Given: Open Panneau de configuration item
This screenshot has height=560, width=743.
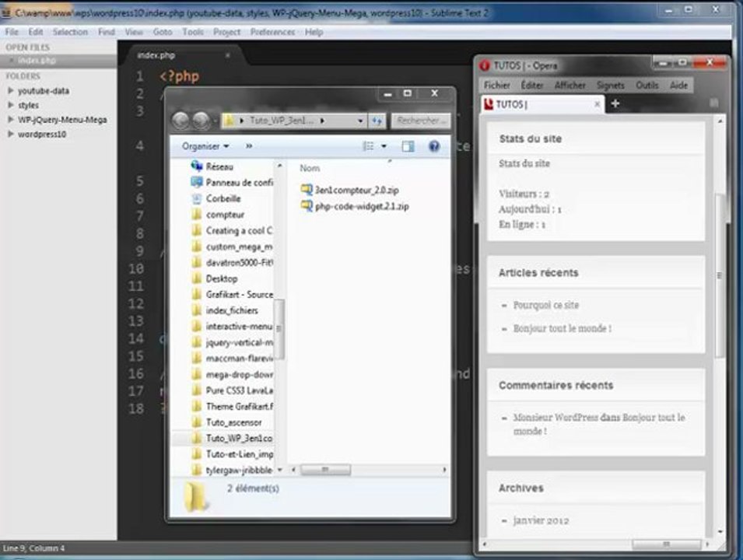Looking at the screenshot, I should 232,183.
